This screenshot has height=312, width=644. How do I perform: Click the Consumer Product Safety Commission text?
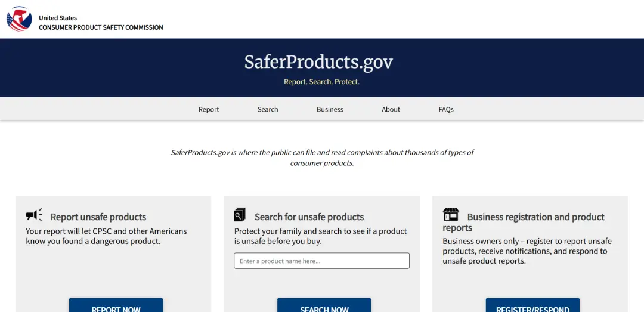coord(101,27)
